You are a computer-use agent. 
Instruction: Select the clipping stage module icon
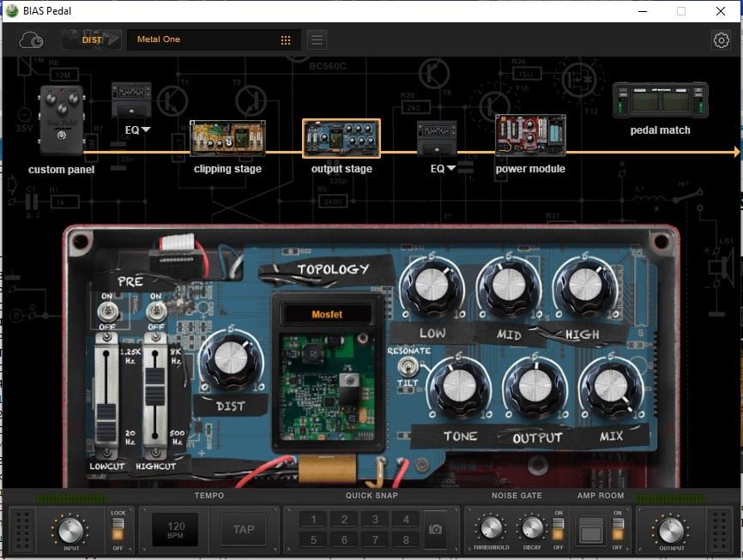point(227,138)
